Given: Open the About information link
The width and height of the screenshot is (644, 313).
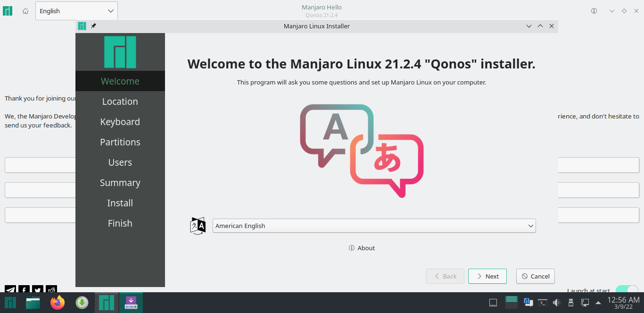Looking at the screenshot, I should 362,248.
